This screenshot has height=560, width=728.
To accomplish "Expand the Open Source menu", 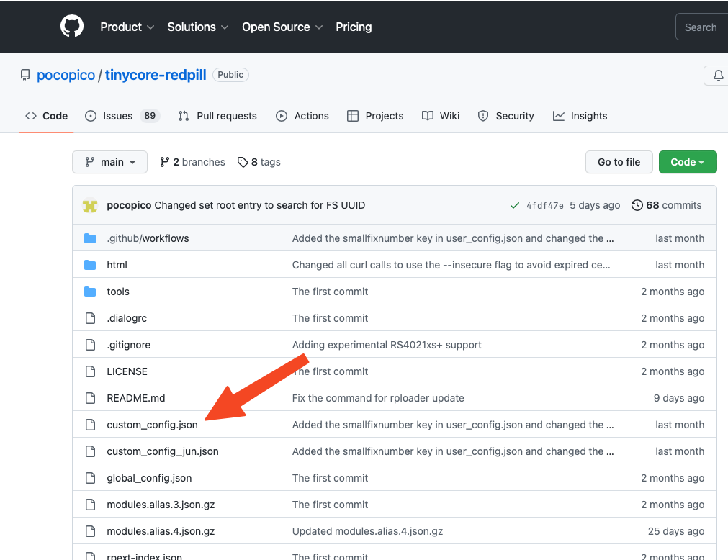I will pos(282,27).
